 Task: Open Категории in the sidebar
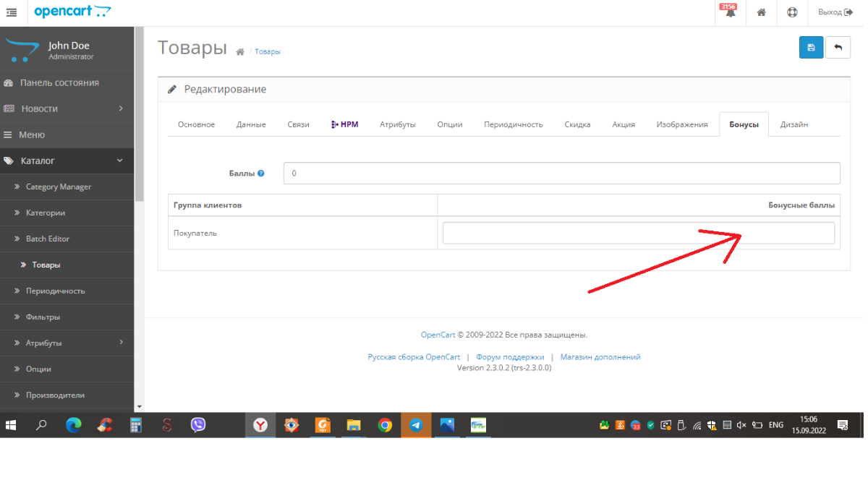46,213
